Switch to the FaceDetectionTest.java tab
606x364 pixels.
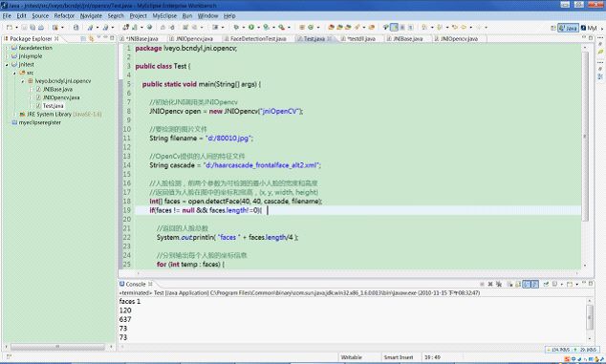[x=254, y=38]
